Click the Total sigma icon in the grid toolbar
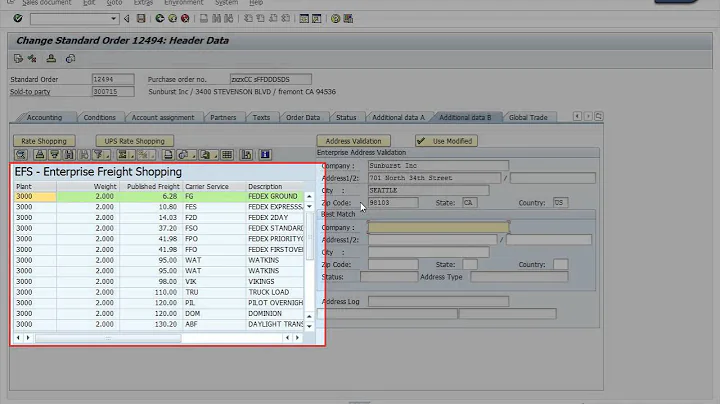The image size is (720, 404). pos(122,155)
